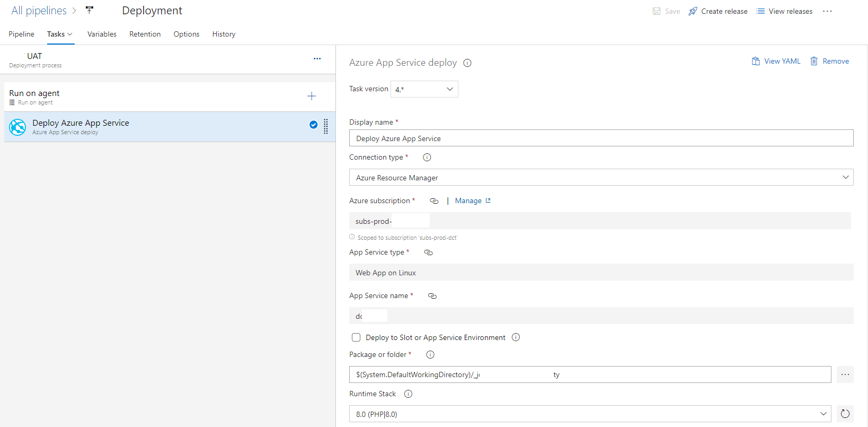This screenshot has height=427, width=868.
Task: Expand the Tasks tab chevron
Action: pos(69,34)
